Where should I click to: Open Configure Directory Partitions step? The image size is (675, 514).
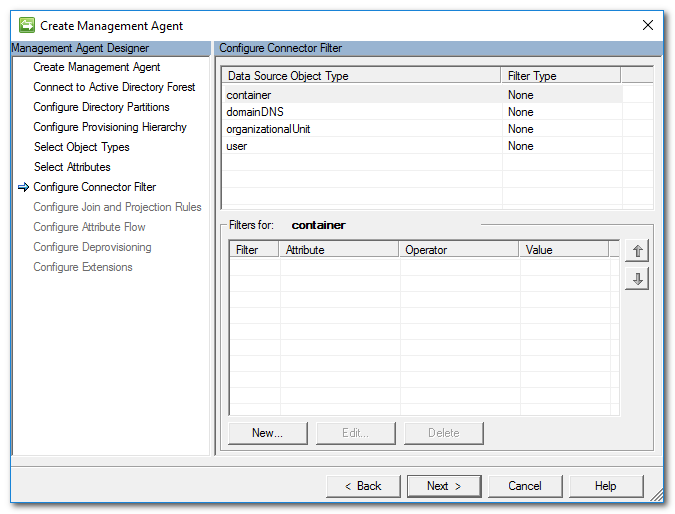coord(101,107)
